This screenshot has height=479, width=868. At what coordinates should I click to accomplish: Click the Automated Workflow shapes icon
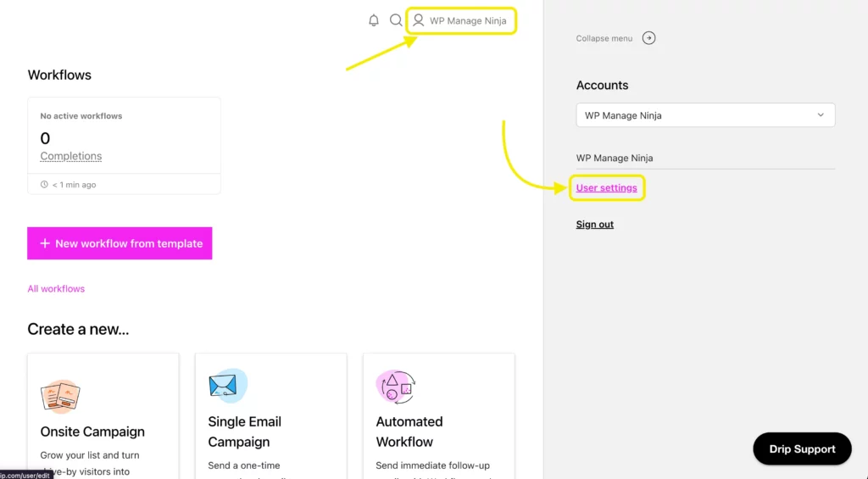coord(396,387)
